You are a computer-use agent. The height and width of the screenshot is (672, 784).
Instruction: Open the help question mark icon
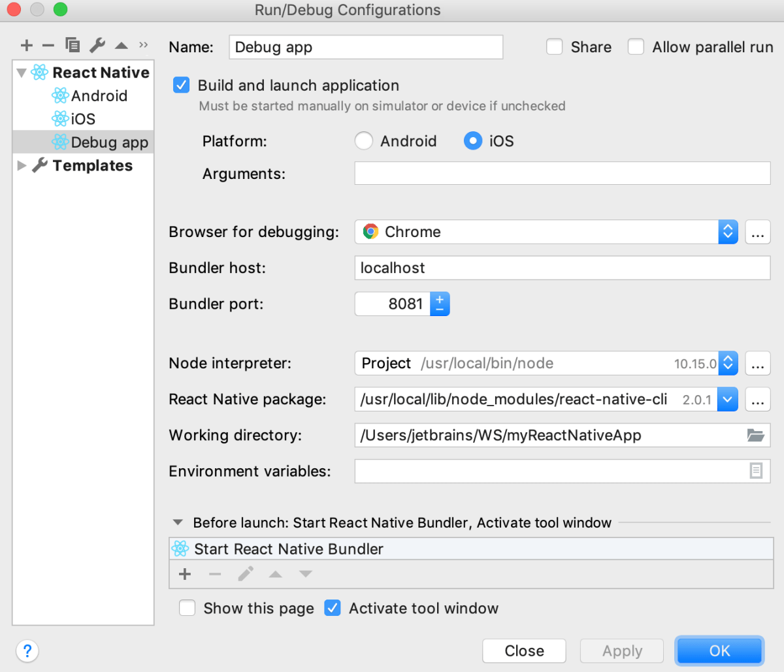27,650
